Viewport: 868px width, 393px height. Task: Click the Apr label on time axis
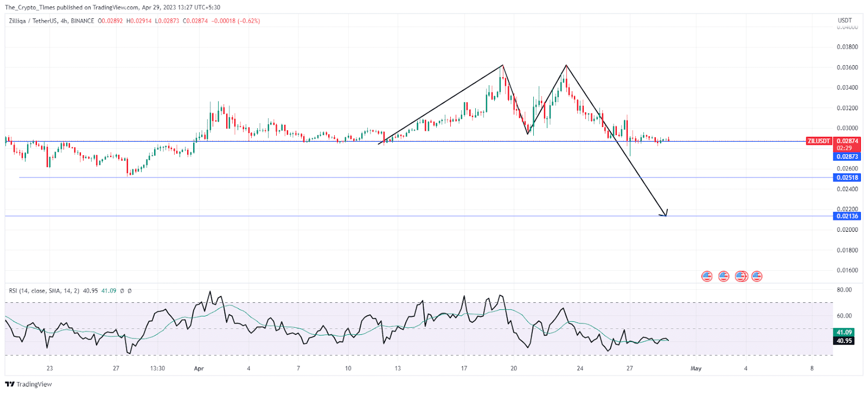[x=199, y=369]
